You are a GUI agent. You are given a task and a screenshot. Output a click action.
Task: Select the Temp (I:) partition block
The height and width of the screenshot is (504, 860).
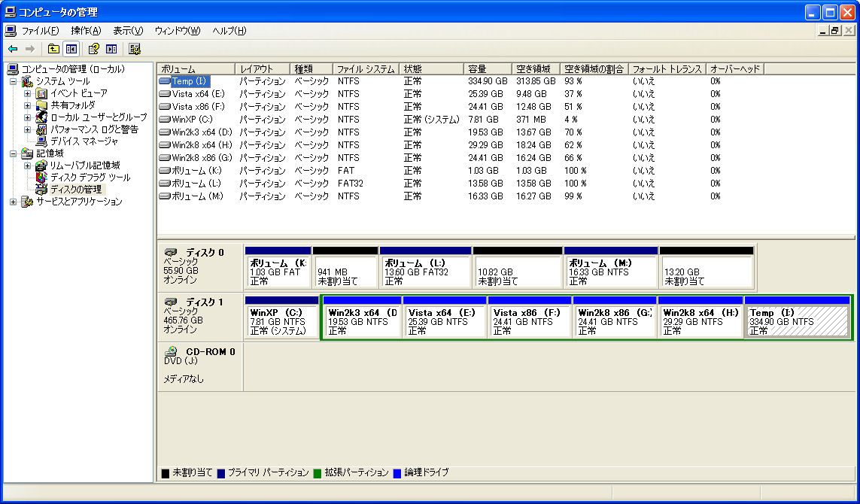pyautogui.click(x=797, y=317)
